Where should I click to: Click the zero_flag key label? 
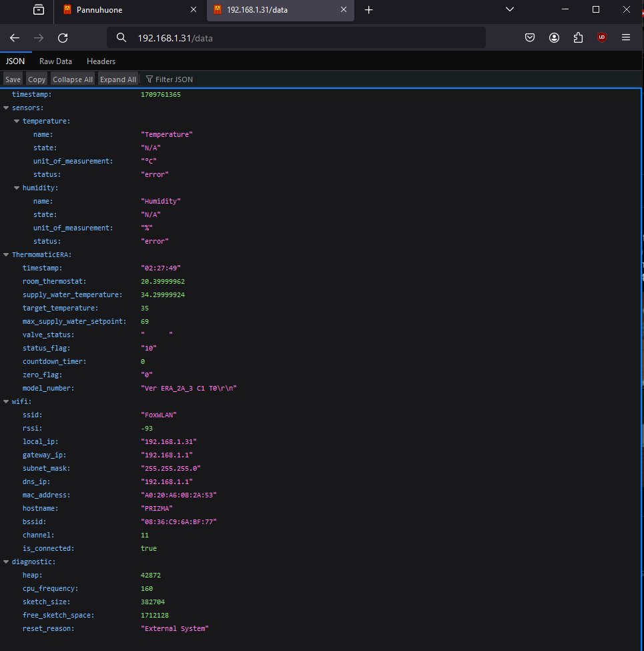pyautogui.click(x=42, y=375)
